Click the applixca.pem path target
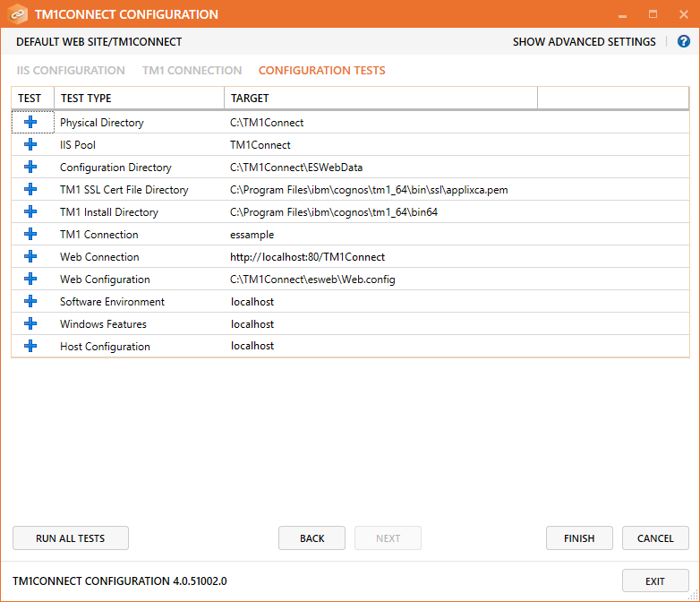700x602 pixels. (x=369, y=190)
